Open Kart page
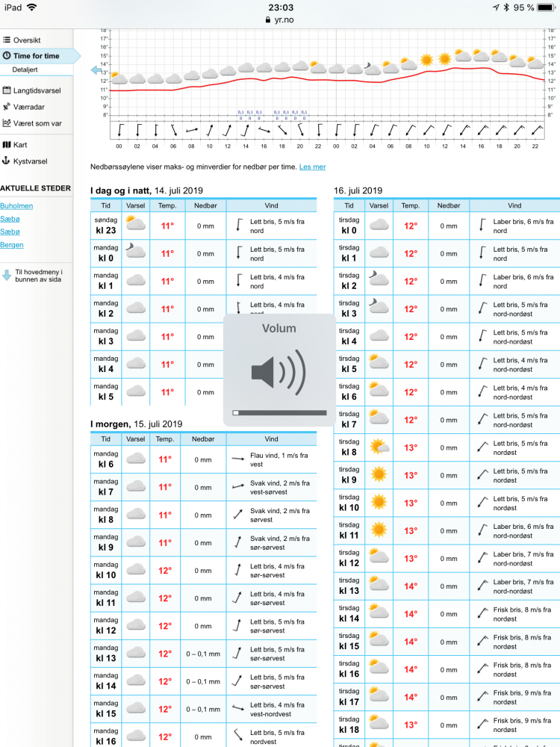Image resolution: width=560 pixels, height=747 pixels. (20, 145)
